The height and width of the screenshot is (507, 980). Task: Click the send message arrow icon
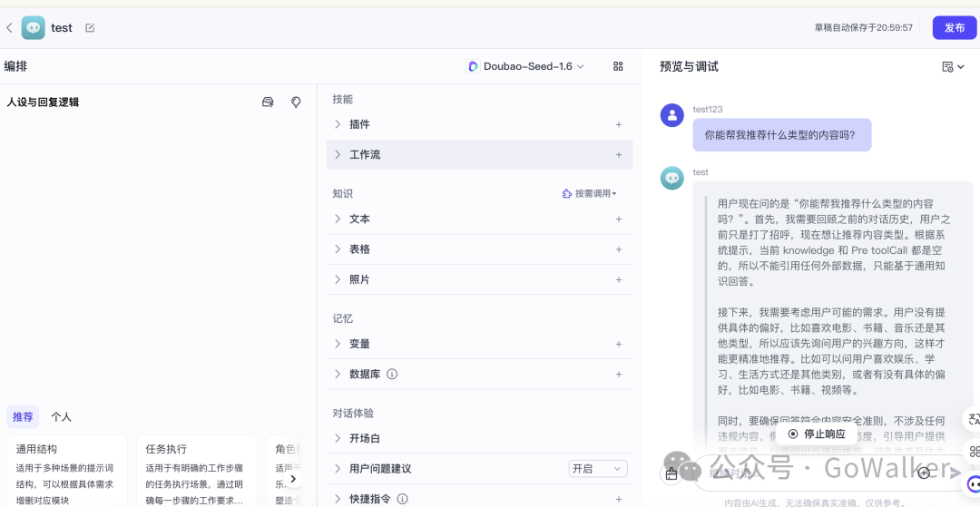955,473
